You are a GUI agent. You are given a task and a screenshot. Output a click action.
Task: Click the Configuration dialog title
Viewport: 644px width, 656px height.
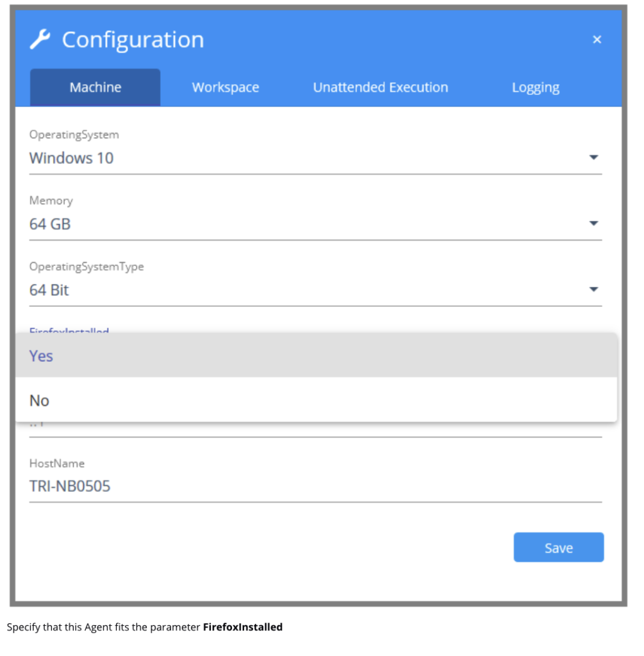(x=133, y=40)
